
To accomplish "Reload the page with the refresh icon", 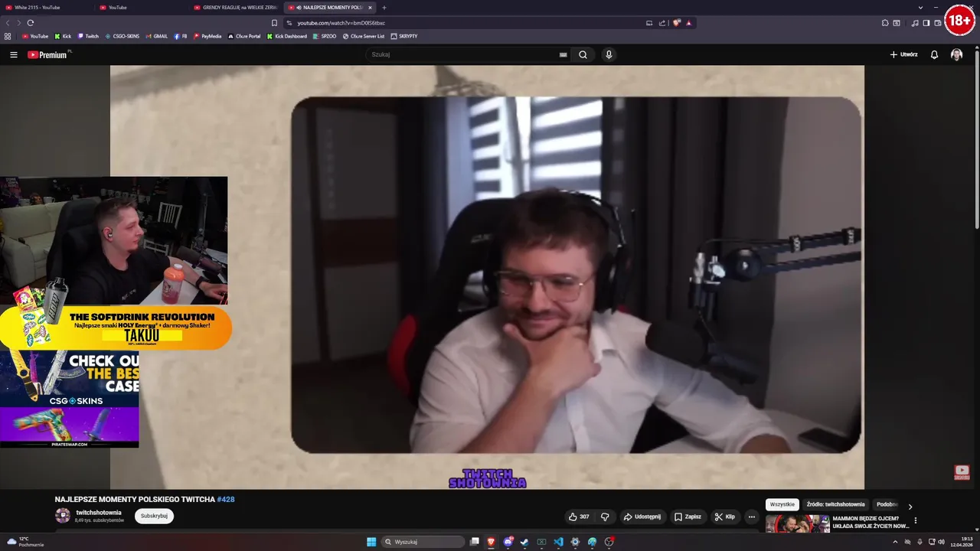I will click(31, 23).
